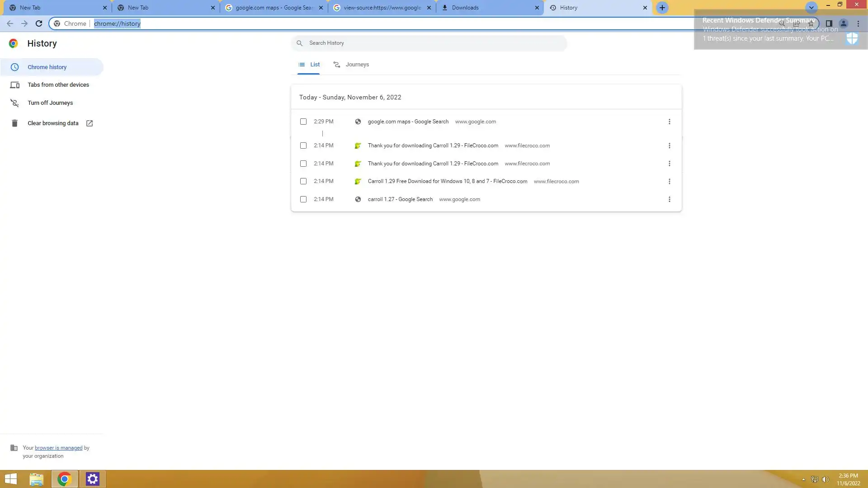Click the reload page icon
Viewport: 868px width, 488px height.
tap(39, 23)
